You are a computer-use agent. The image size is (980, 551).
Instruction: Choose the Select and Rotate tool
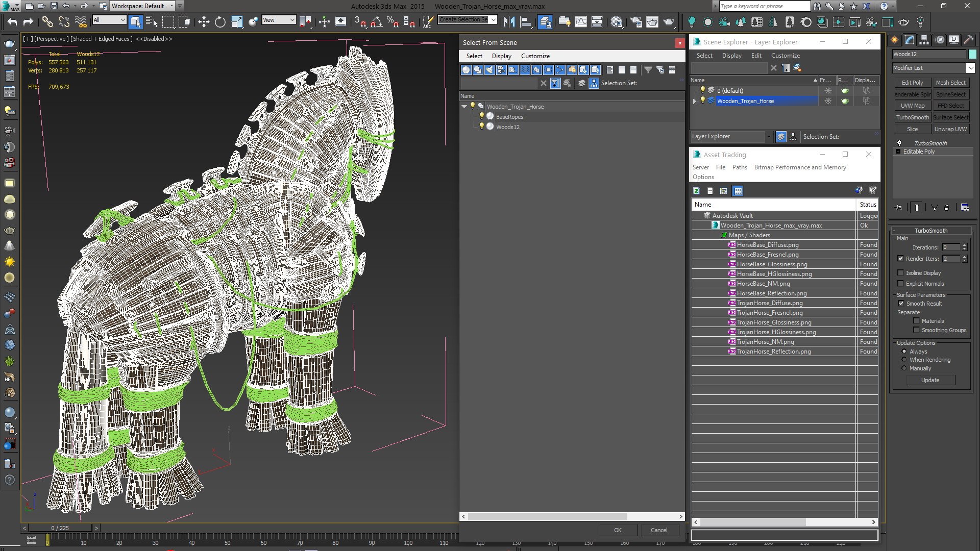tap(220, 21)
